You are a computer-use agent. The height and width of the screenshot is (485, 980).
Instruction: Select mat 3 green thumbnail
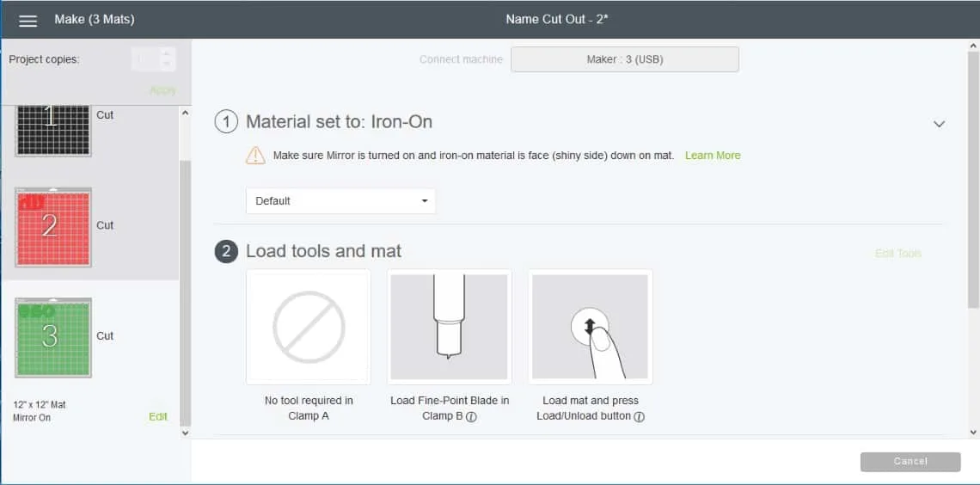53,337
